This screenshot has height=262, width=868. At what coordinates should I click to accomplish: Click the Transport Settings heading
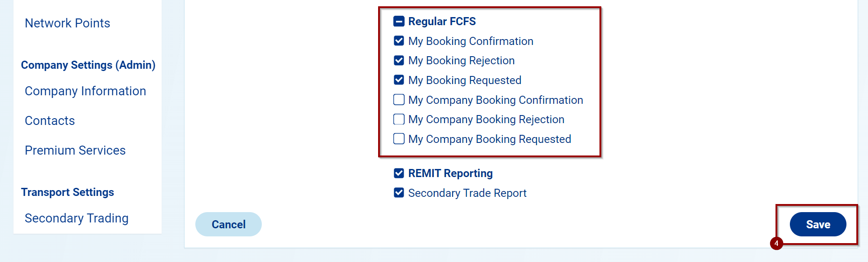click(67, 192)
